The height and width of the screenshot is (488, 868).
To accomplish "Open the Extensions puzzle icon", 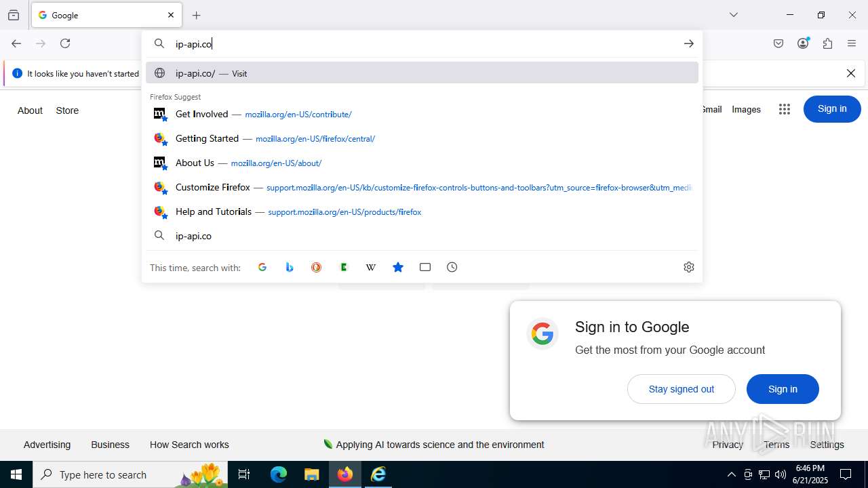I will tap(827, 43).
